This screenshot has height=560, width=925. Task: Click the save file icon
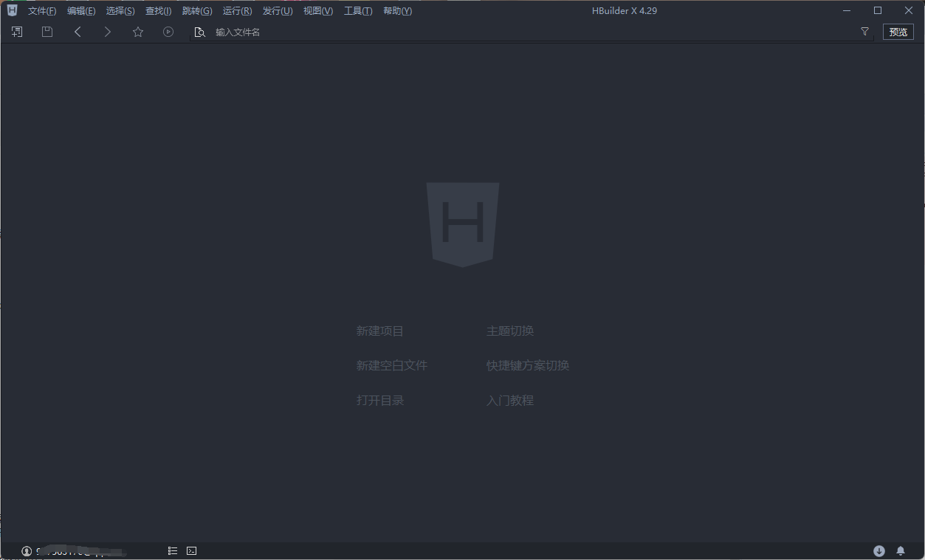[x=47, y=32]
